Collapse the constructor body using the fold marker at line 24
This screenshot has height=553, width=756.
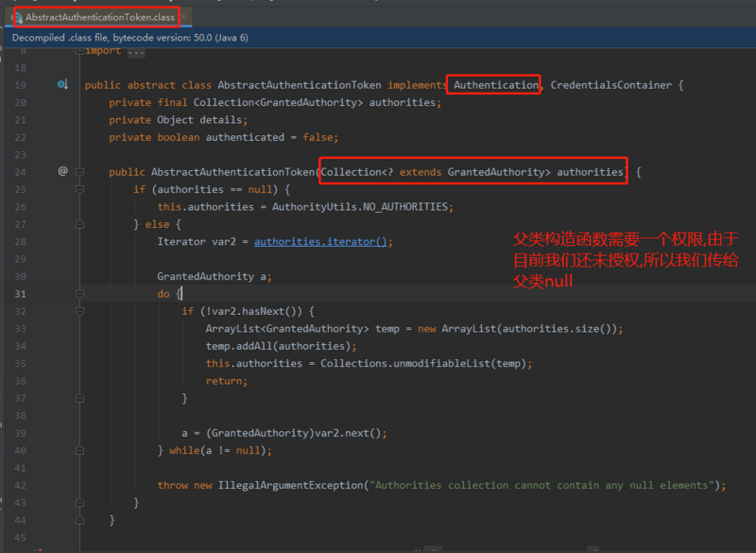coord(80,171)
